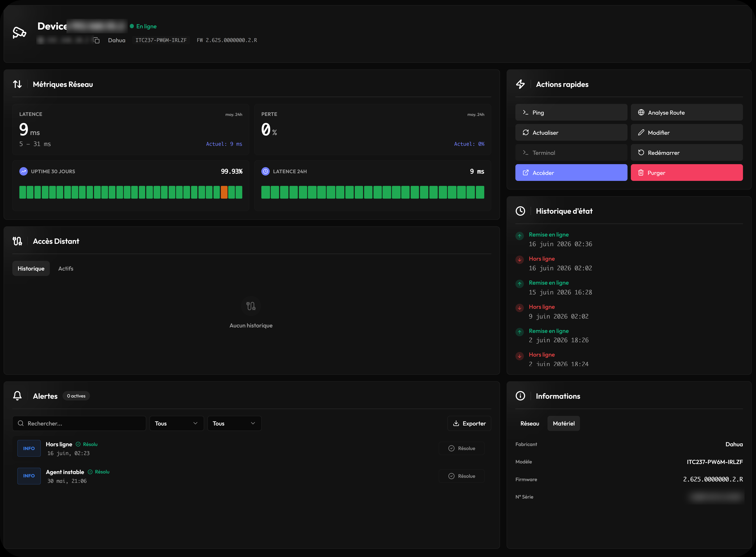The image size is (756, 557).
Task: Click the 0 actives alerts badge
Action: [76, 396]
